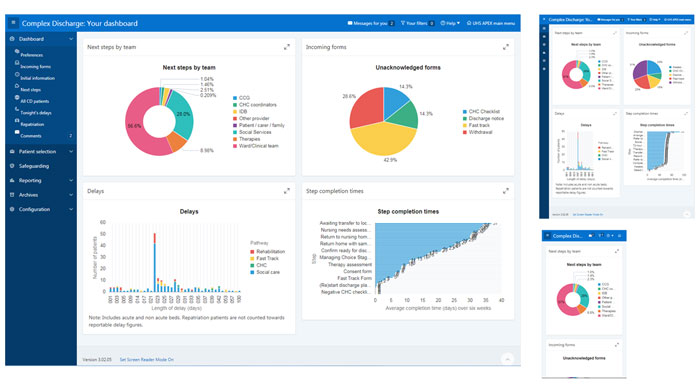
Task: Click the Patient selection icon in sidebar
Action: point(12,151)
